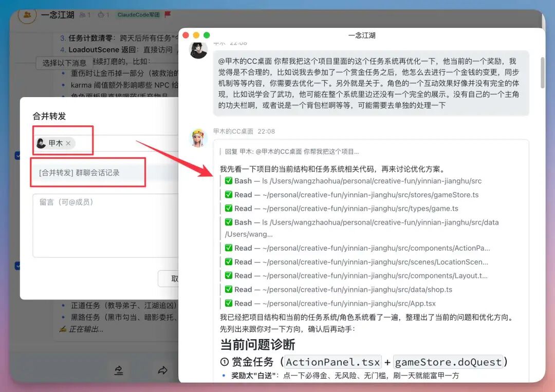Click the 22:08 timestamp next to 甲木的CC桌面
Screen dimensions: 555x392
[x=266, y=131]
